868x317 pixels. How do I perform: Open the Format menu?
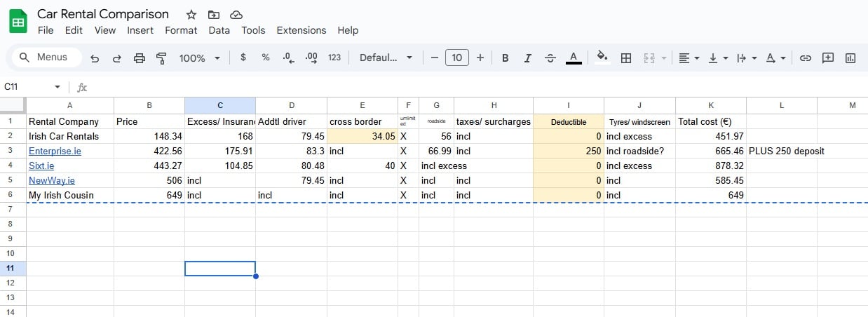(181, 30)
